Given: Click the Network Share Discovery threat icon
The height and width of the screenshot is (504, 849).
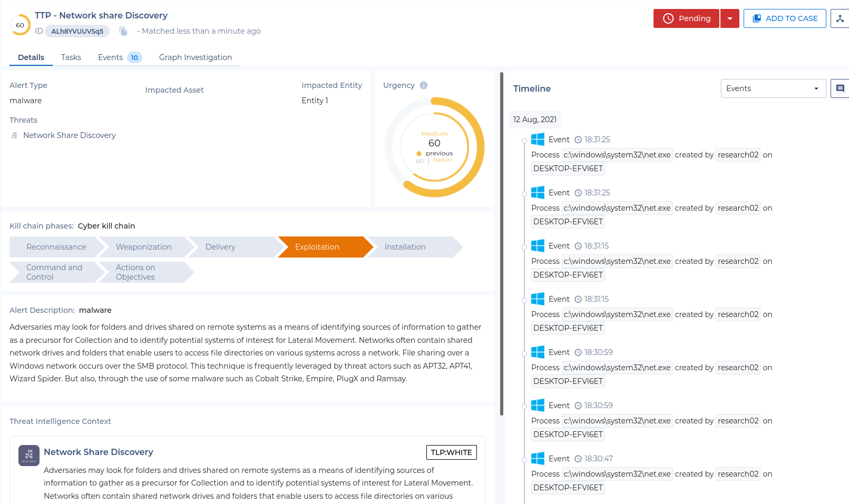Looking at the screenshot, I should [x=14, y=135].
